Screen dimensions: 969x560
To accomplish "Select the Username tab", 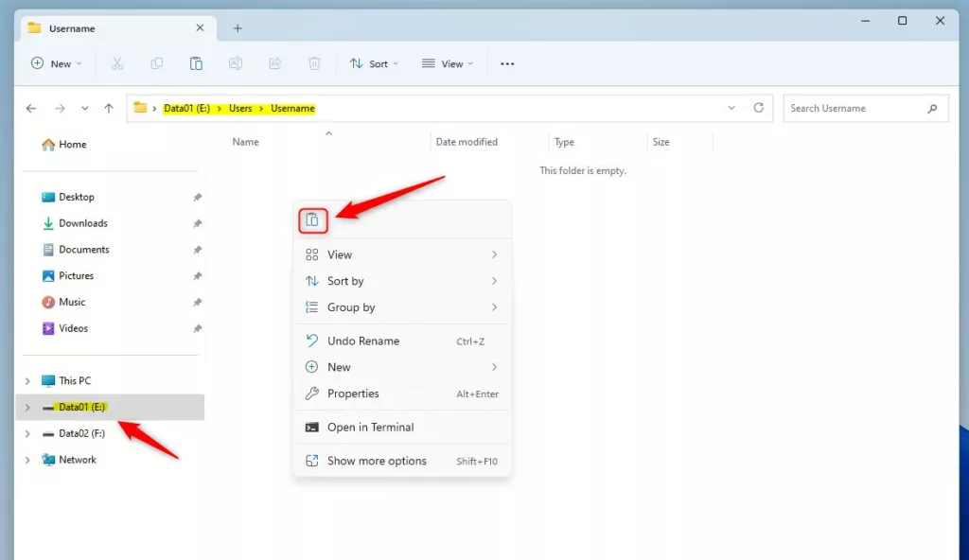I will click(118, 28).
